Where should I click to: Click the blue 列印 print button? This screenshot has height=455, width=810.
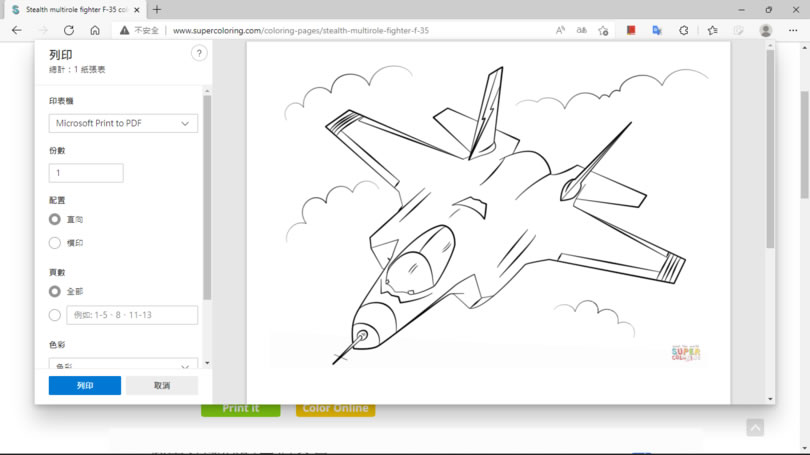[85, 385]
